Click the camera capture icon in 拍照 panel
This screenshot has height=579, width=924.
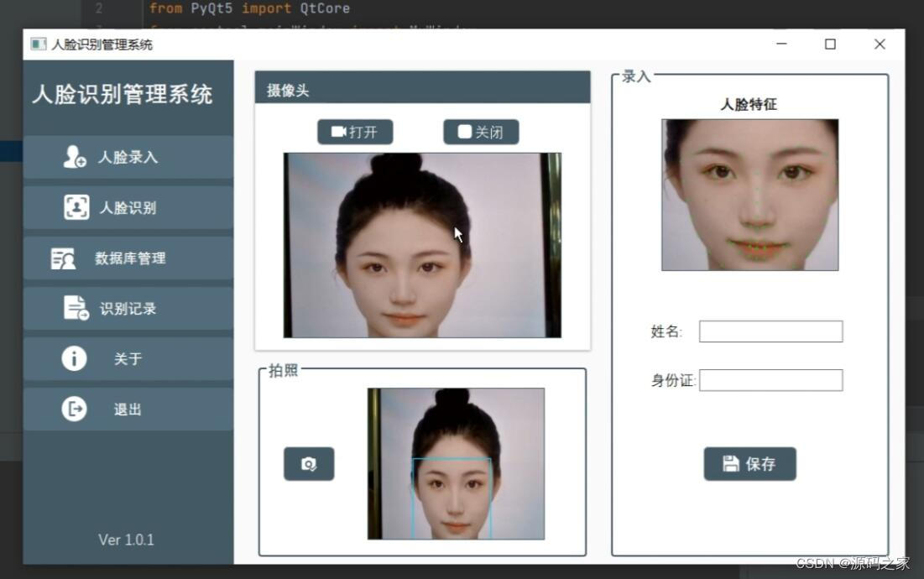coord(309,463)
